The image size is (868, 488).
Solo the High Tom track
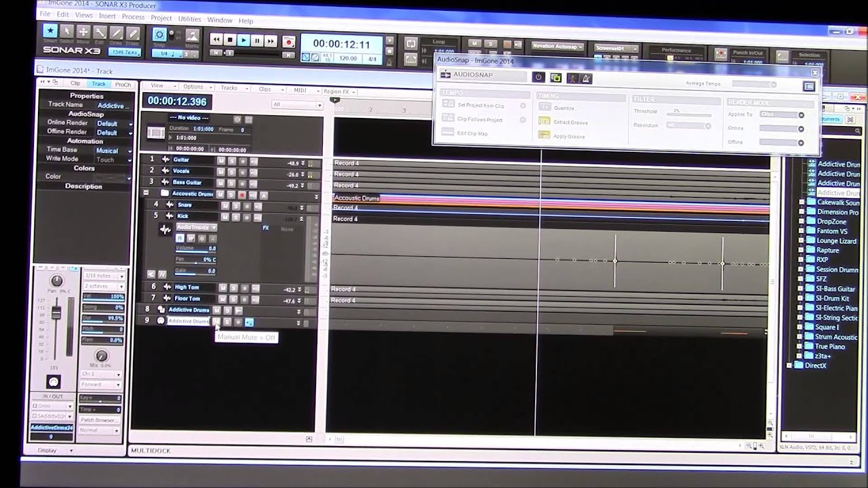tap(233, 288)
